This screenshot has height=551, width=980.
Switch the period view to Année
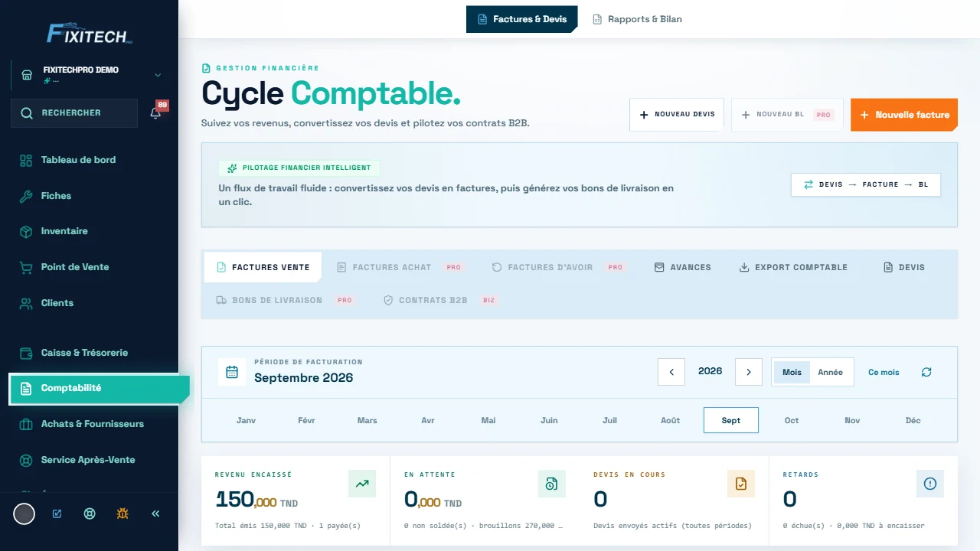point(830,372)
